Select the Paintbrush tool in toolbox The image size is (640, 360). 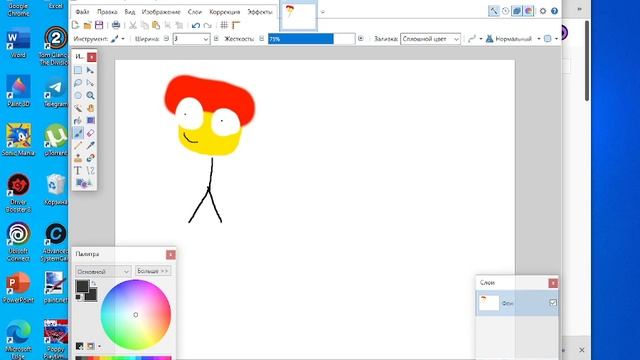point(78,133)
